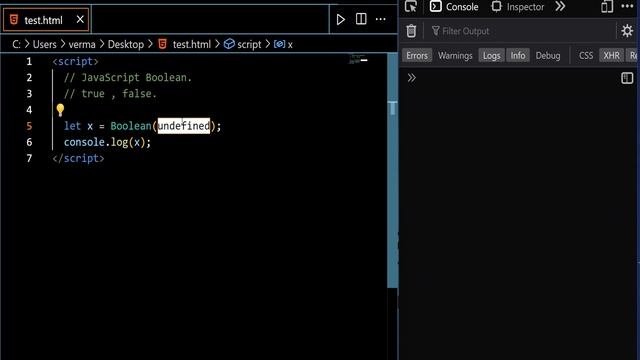The width and height of the screenshot is (640, 360).
Task: Activate the element picker in devtools
Action: tap(411, 7)
